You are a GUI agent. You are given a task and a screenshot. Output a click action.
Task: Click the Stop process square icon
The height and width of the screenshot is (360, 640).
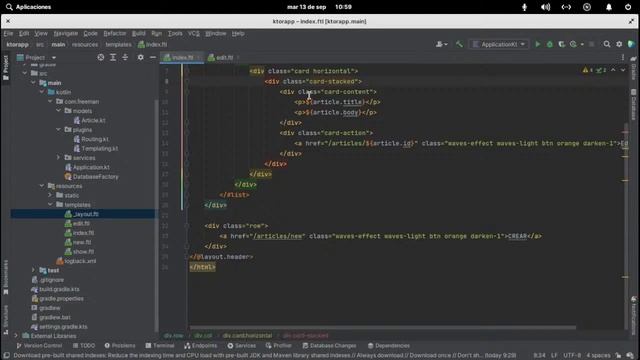(591, 44)
